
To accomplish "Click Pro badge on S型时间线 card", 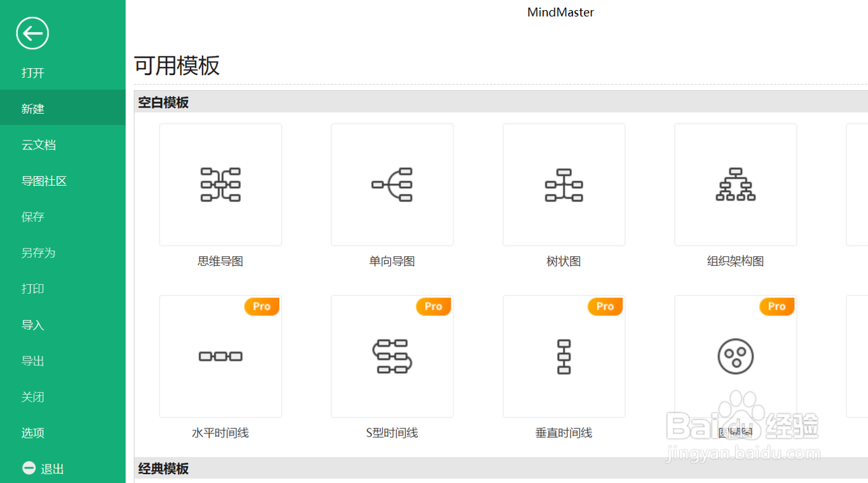I will [x=433, y=306].
